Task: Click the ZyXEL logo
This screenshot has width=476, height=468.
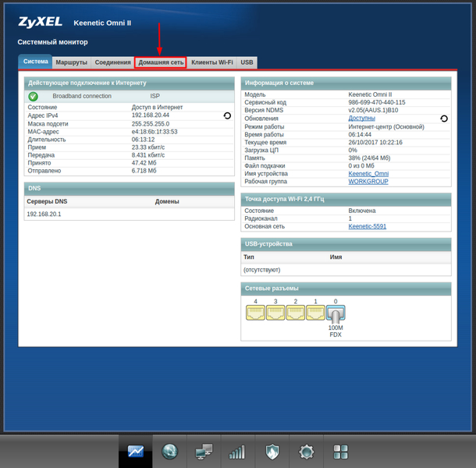Action: pos(41,22)
